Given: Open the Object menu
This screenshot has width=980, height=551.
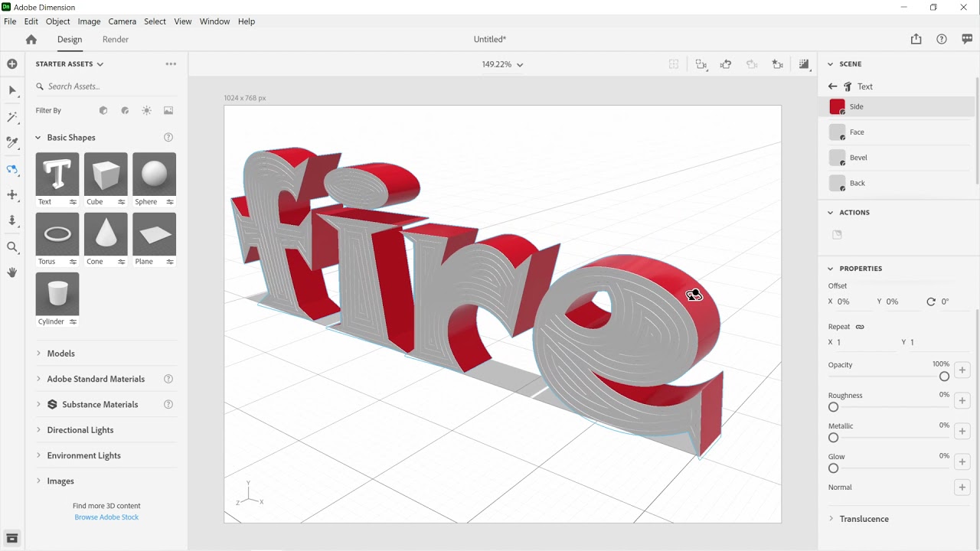Looking at the screenshot, I should (x=58, y=21).
